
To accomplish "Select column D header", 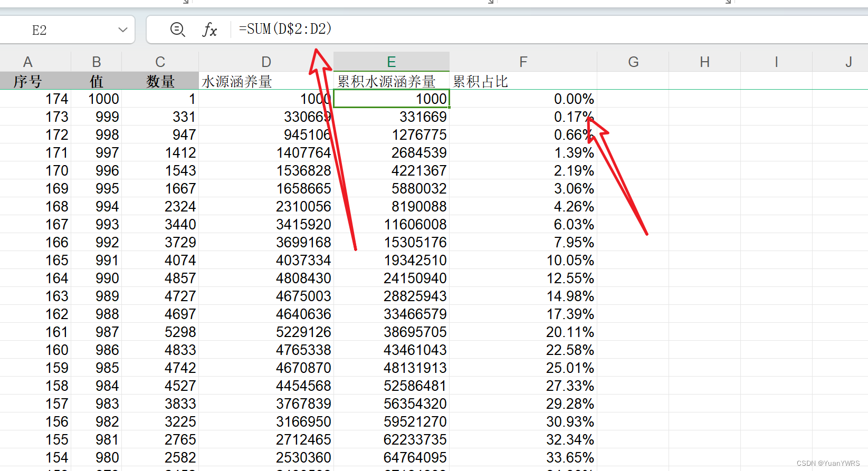I will 266,62.
